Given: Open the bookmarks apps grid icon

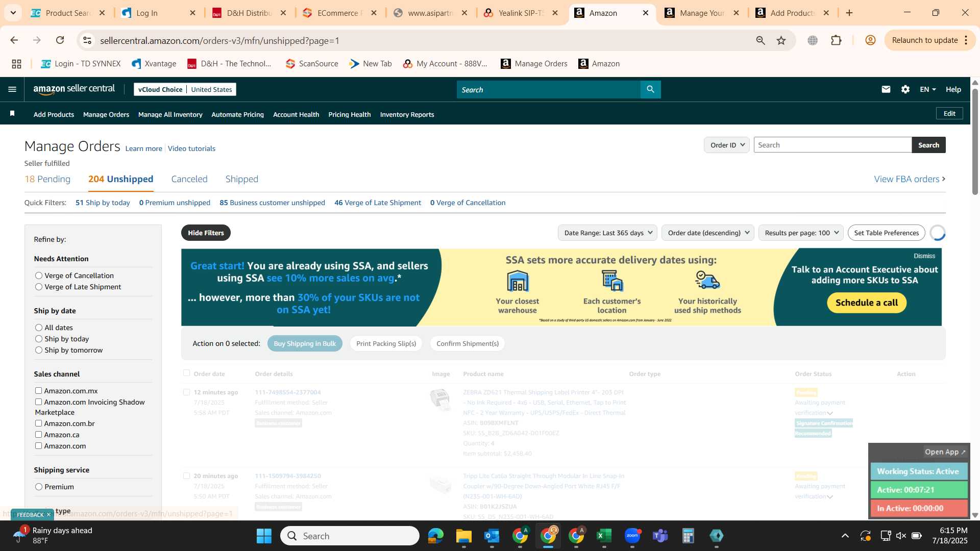Looking at the screenshot, I should pyautogui.click(x=16, y=64).
